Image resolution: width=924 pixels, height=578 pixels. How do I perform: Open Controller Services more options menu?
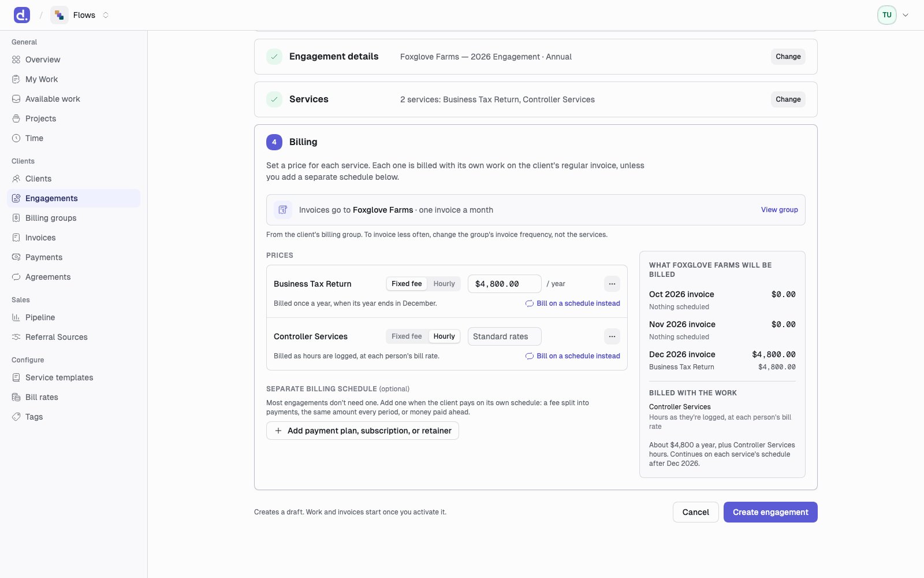tap(612, 336)
